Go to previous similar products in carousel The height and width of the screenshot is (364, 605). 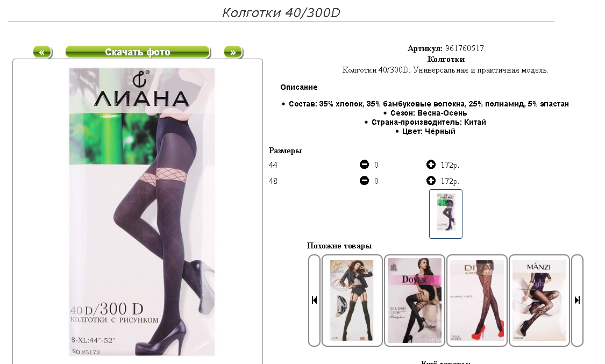[315, 300]
